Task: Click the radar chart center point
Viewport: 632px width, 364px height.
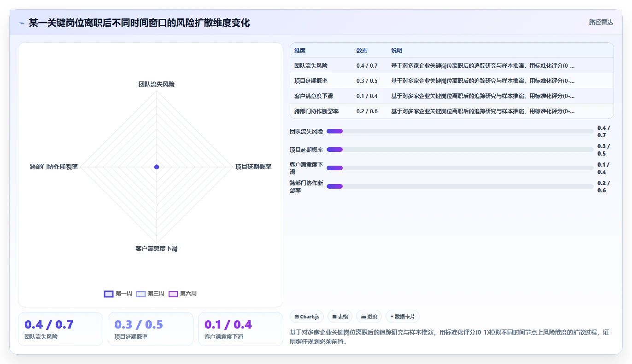Action: tap(157, 167)
